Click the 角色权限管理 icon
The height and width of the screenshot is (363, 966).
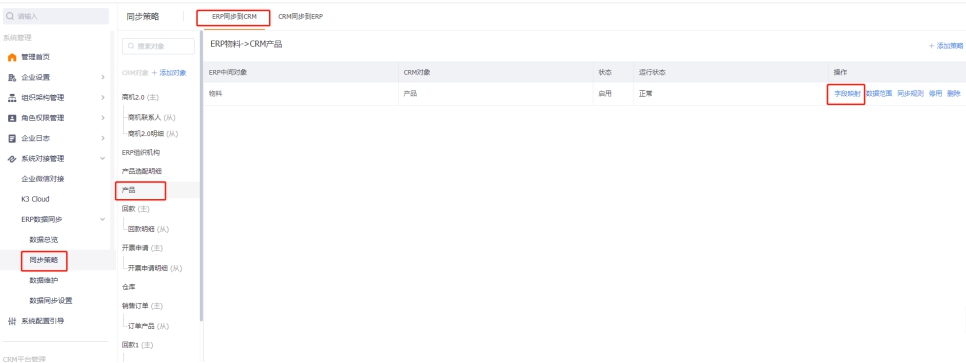coord(12,118)
